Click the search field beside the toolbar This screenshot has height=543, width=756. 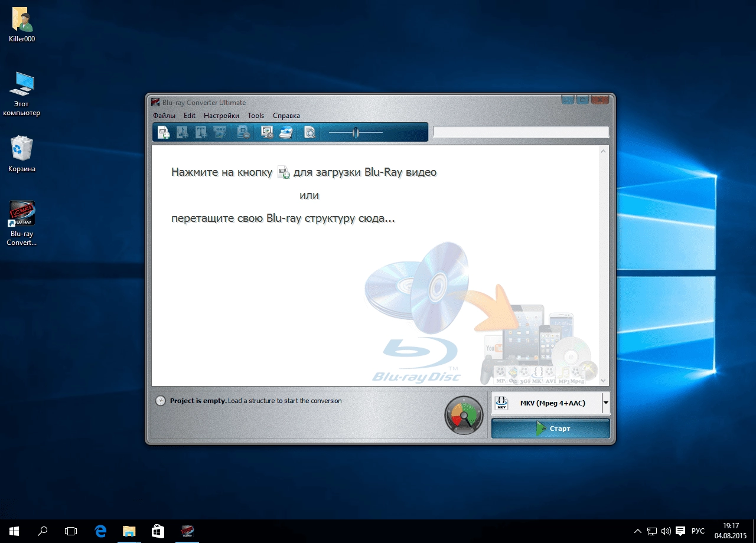point(521,132)
